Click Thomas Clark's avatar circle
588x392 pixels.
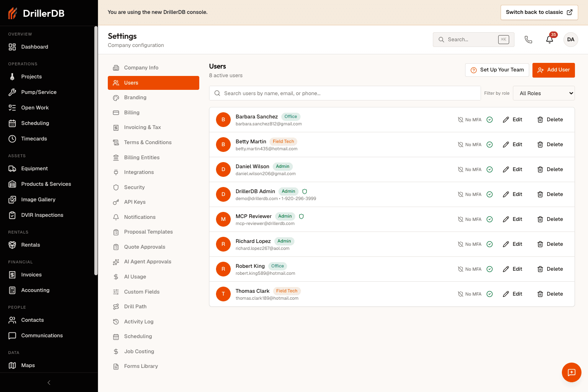pyautogui.click(x=223, y=294)
